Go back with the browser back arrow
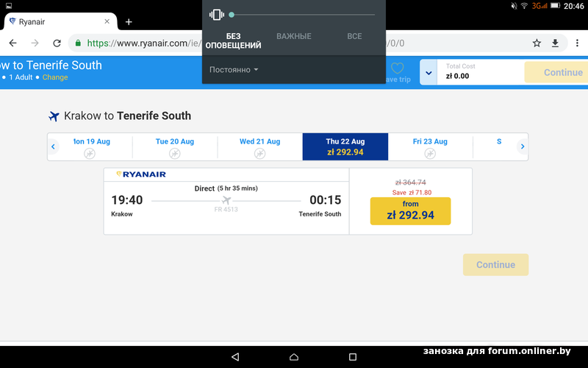 point(12,43)
